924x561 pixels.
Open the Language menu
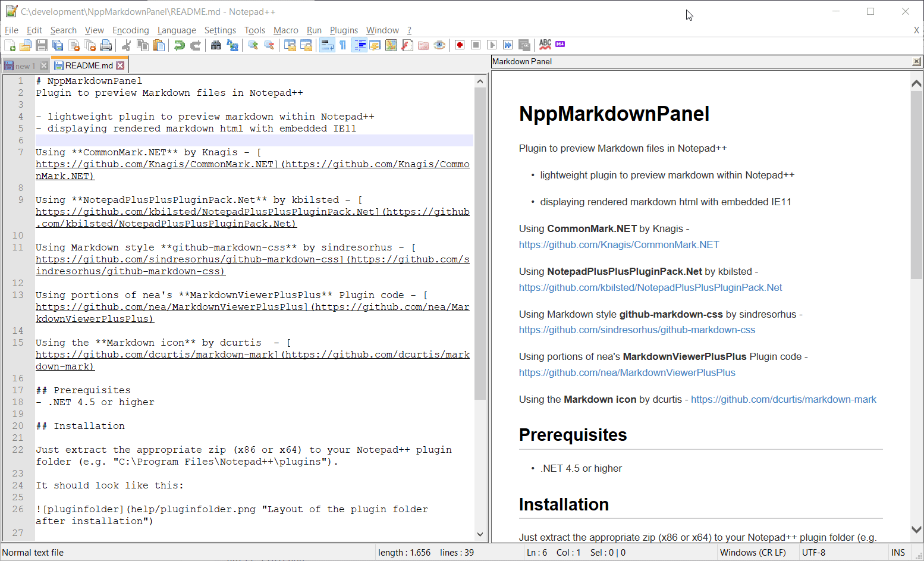[x=177, y=30]
